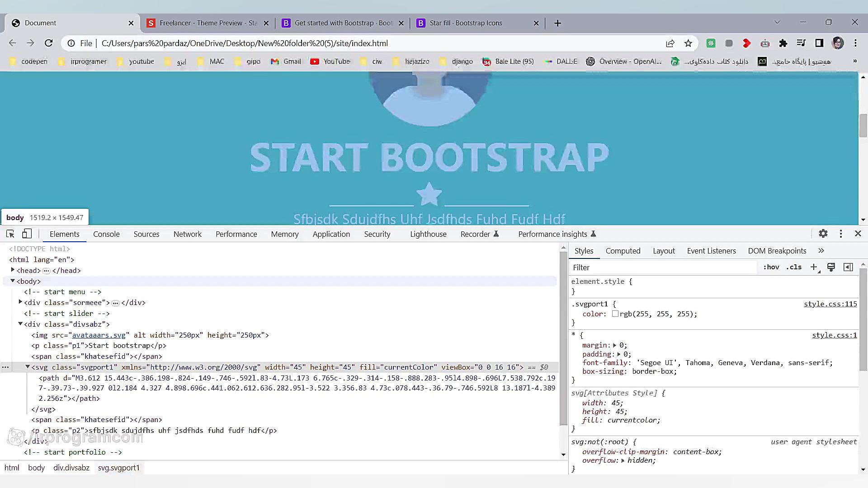
Task: Click the Styles filter input
Action: 663,267
